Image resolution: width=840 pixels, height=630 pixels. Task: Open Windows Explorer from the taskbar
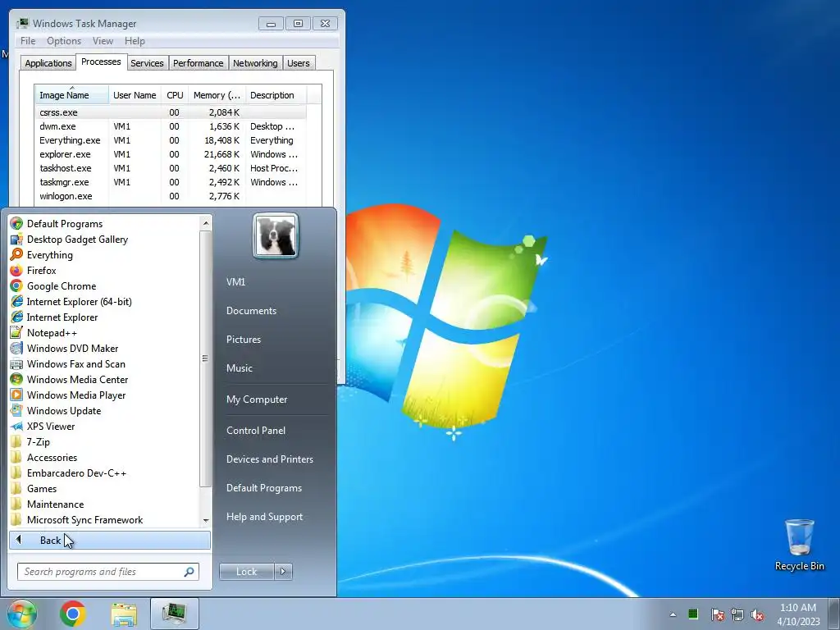[124, 614]
